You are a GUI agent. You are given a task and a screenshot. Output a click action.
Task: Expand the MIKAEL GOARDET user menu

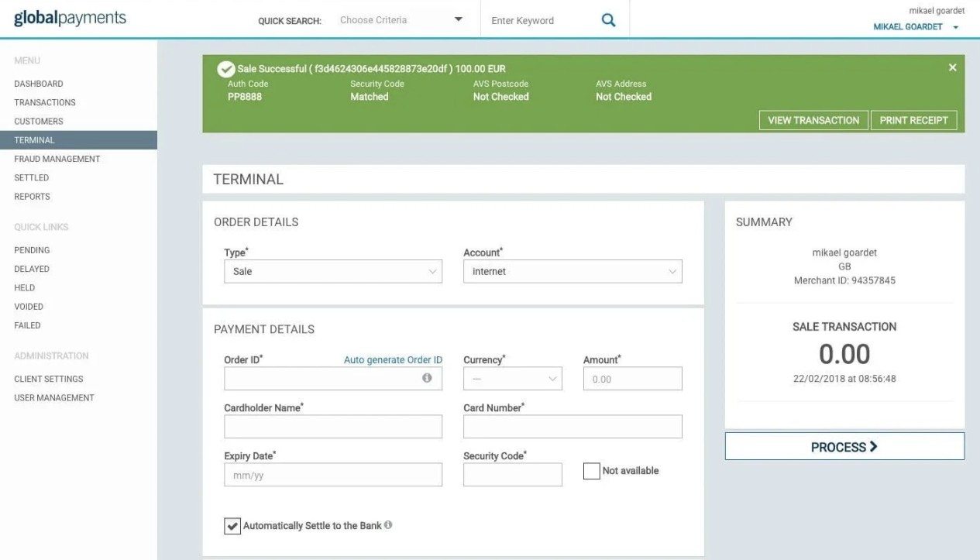[915, 27]
